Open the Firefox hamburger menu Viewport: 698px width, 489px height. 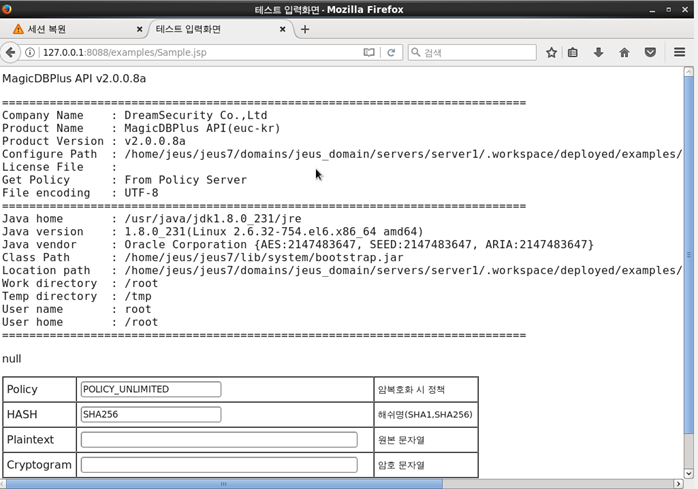coord(679,53)
